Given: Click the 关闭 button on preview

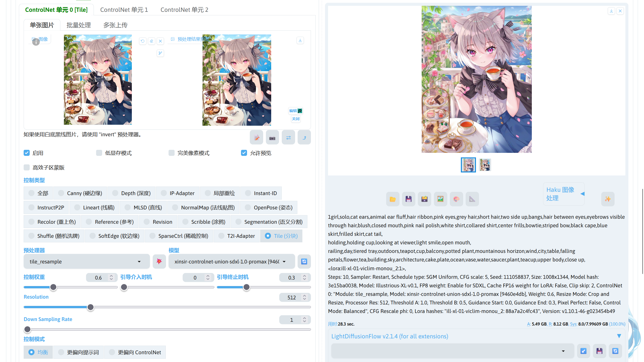Looking at the screenshot, I should click(x=296, y=119).
